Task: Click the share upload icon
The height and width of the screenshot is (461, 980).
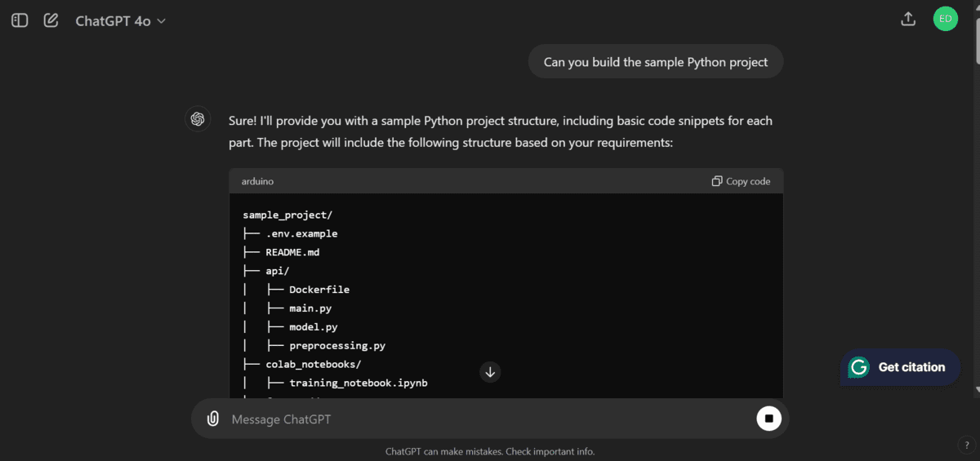Action: tap(908, 19)
